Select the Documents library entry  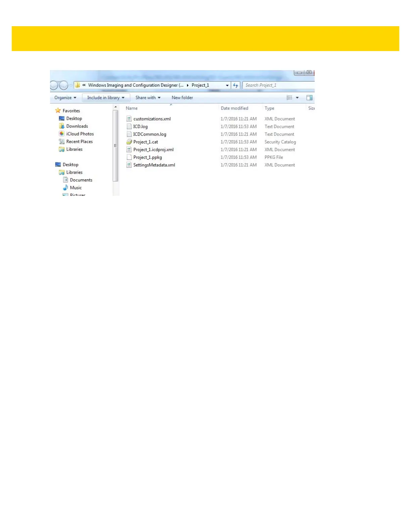(x=81, y=180)
